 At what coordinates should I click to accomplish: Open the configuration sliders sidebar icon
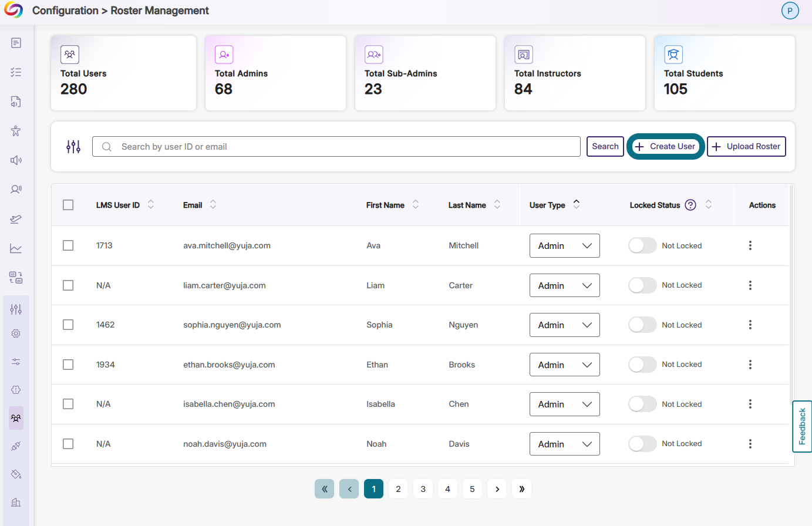16,309
